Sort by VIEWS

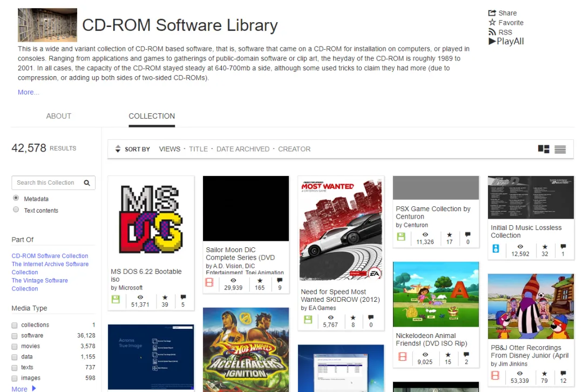click(x=170, y=149)
